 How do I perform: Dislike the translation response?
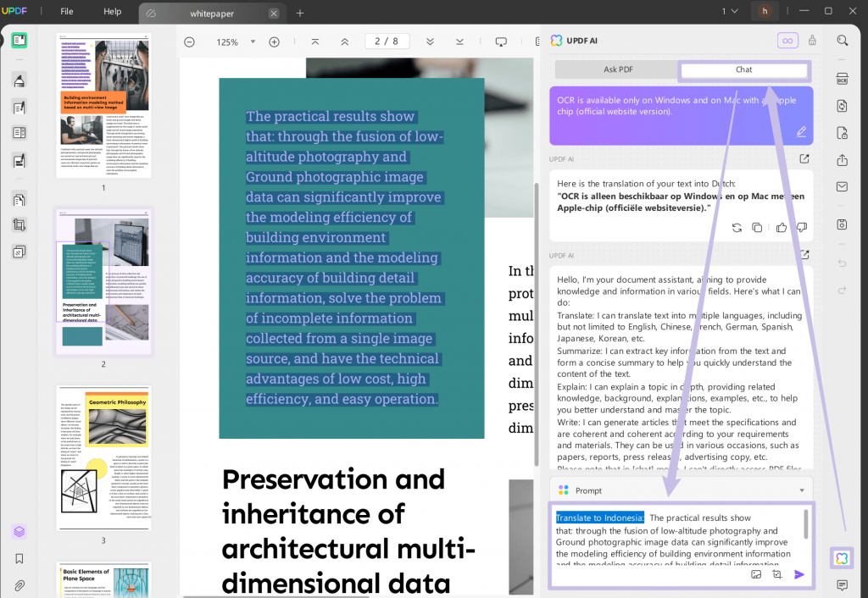pos(802,228)
